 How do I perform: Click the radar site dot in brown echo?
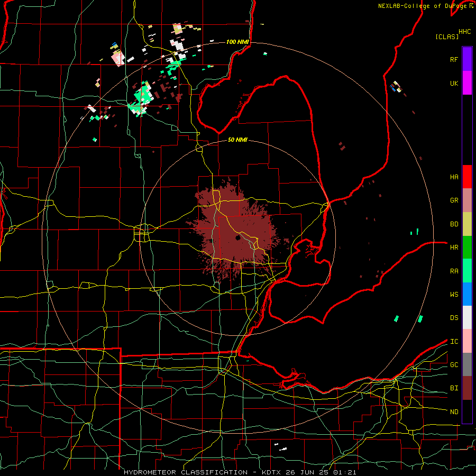click(237, 237)
